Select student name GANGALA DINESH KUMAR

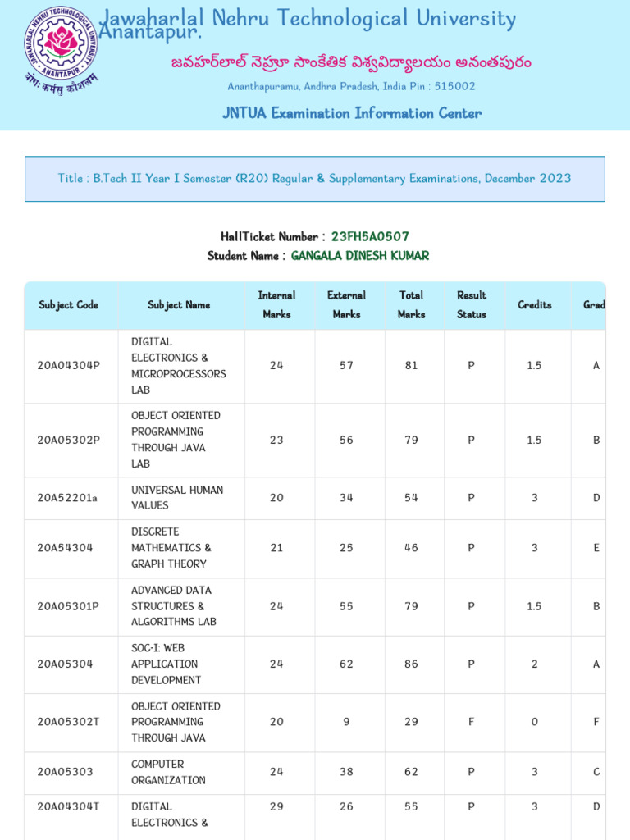(360, 256)
